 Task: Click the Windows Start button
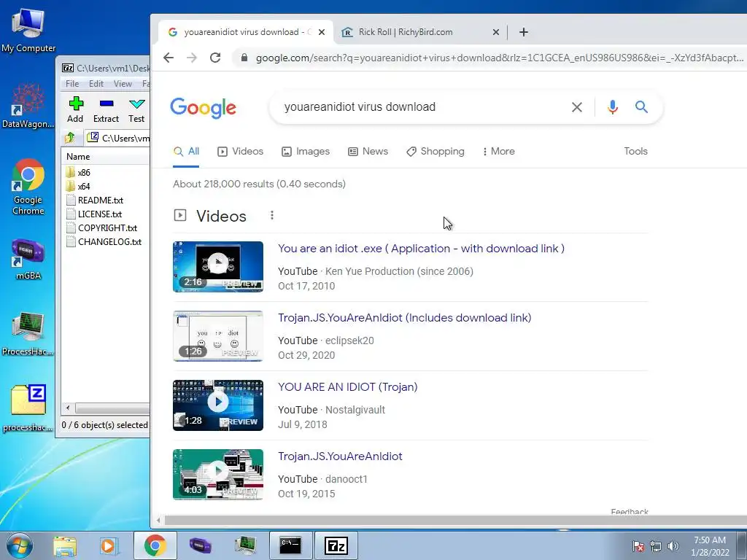coord(19,545)
